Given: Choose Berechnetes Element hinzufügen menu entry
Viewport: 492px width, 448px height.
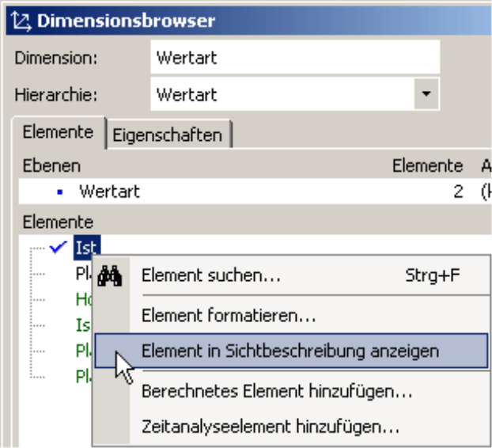Looking at the screenshot, I should (276, 391).
